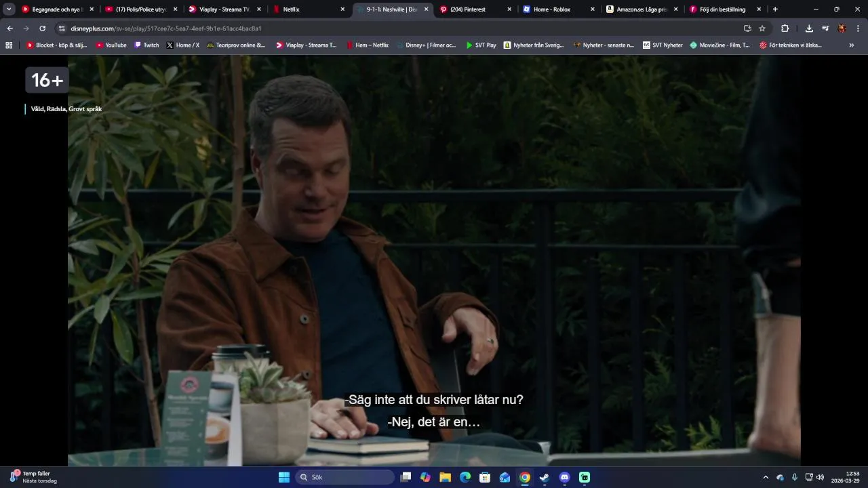This screenshot has width=868, height=488.
Task: Open the Home / X bookmark
Action: click(x=183, y=45)
